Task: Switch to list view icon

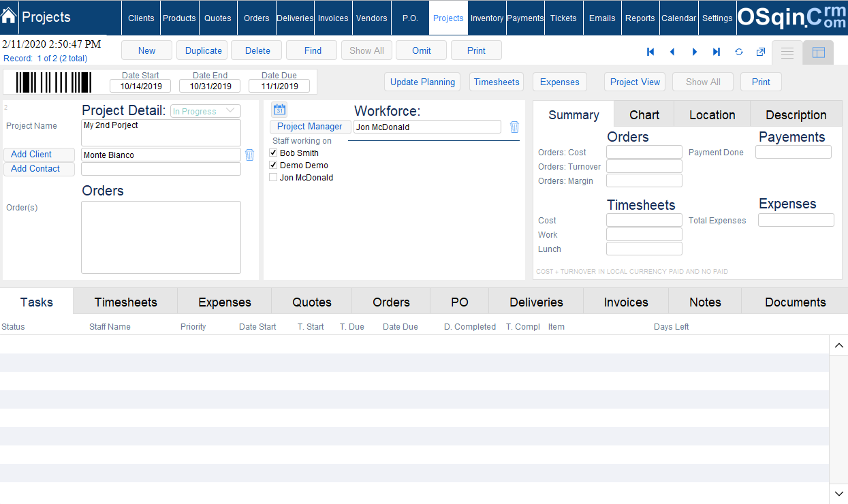Action: pyautogui.click(x=787, y=52)
